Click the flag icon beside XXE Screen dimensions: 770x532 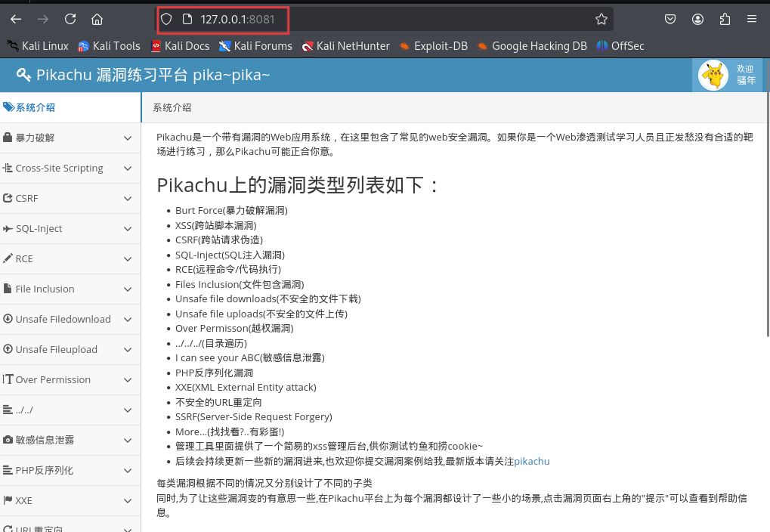[x=8, y=500]
